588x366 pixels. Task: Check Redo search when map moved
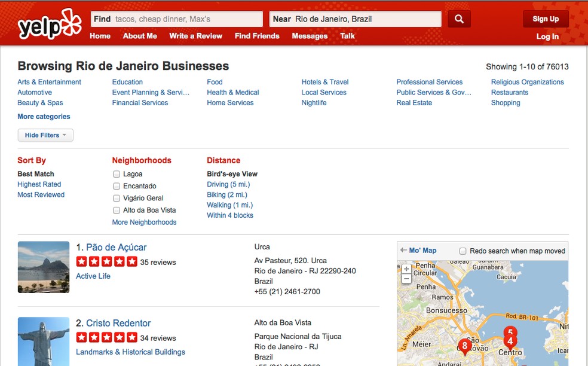pyautogui.click(x=463, y=251)
